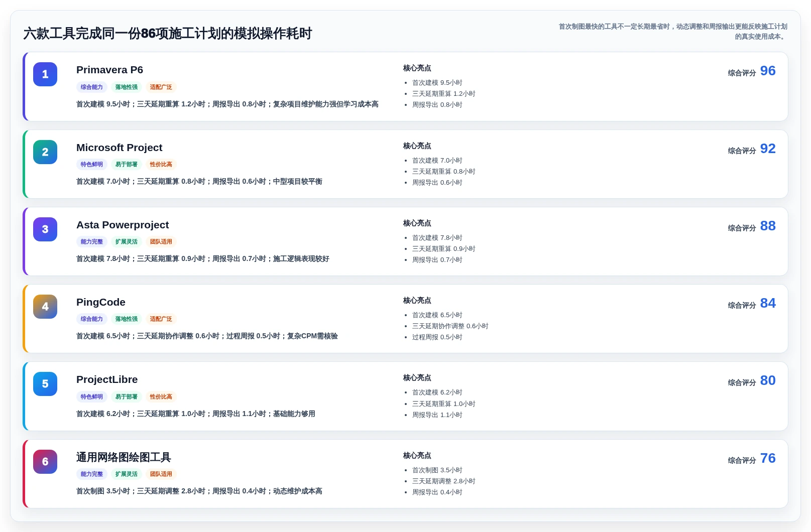Select the 特色鲜明 tag under Microsoft Project
The height and width of the screenshot is (532, 811).
coord(92,164)
